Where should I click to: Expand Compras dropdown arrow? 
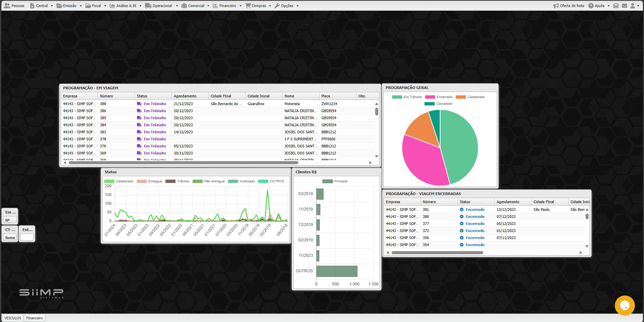click(x=270, y=6)
